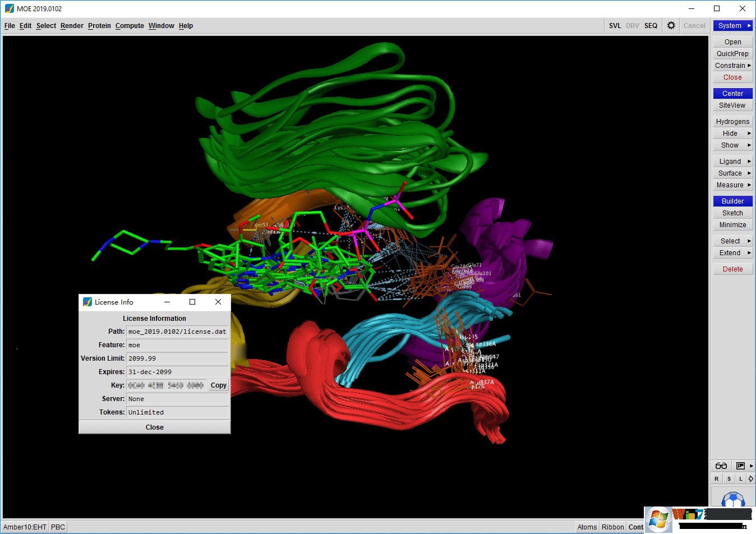
Task: Click the license Path field
Action: [177, 331]
